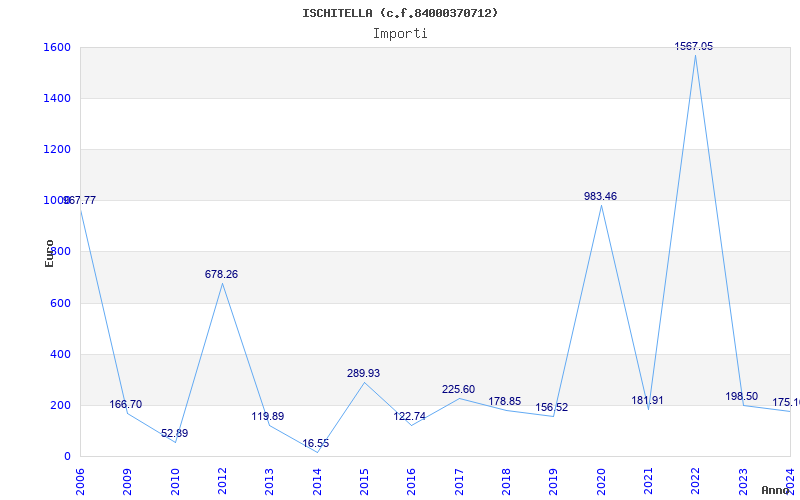Select the data label 1567.05

tap(694, 46)
